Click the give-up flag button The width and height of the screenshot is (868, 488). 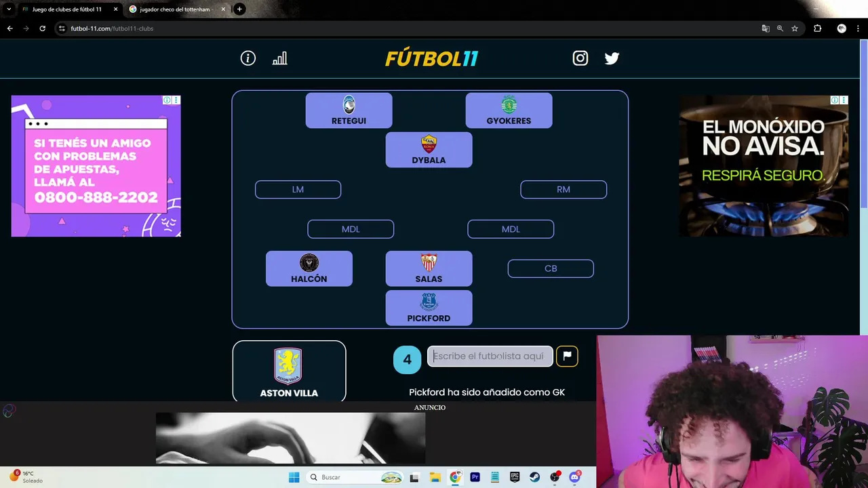[x=567, y=356]
